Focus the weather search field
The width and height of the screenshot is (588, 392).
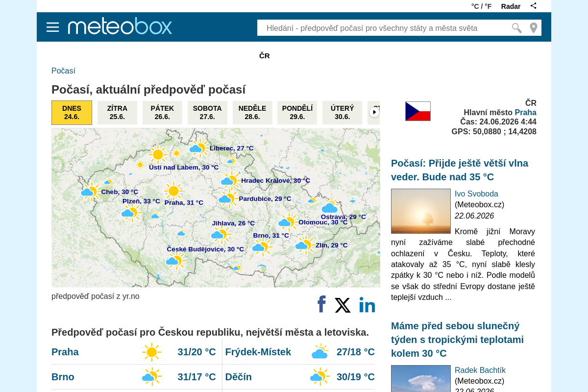coord(384,28)
